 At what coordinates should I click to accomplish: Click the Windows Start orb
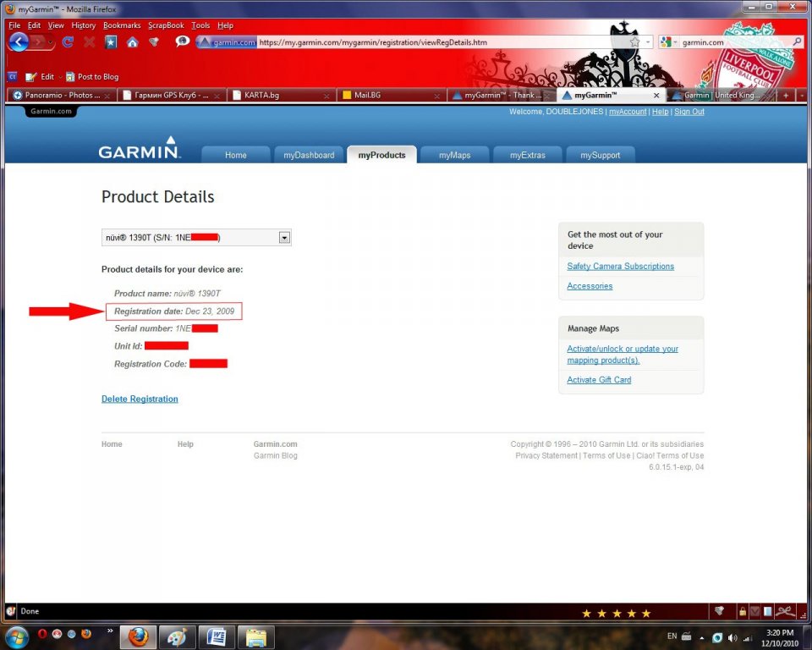[16, 637]
